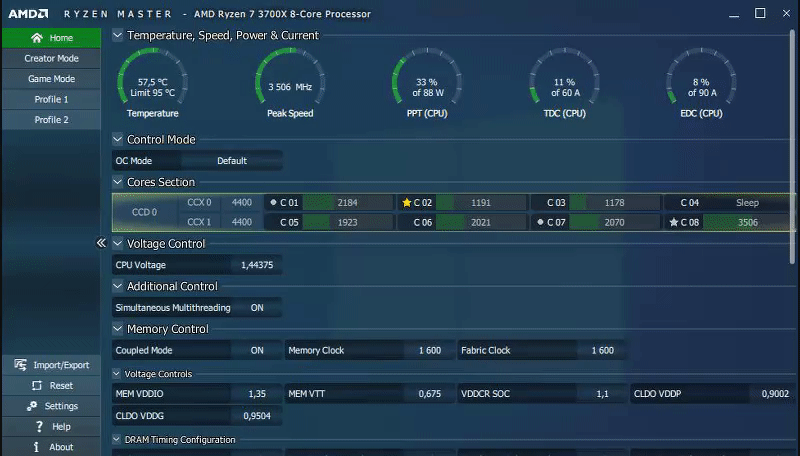Open Profile 2
Viewport: 800px width, 456px height.
click(x=52, y=119)
